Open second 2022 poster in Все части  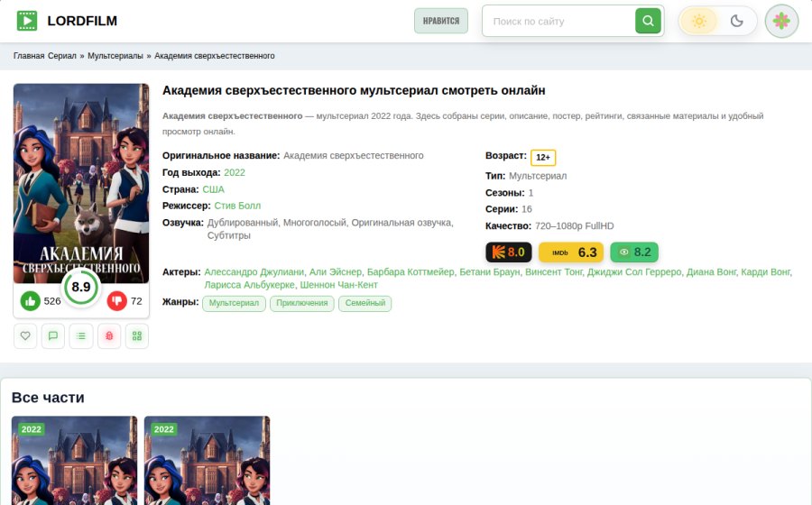[208, 461]
